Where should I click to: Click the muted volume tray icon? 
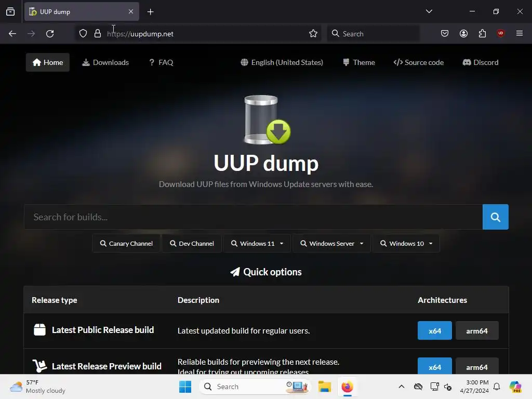[x=447, y=387]
